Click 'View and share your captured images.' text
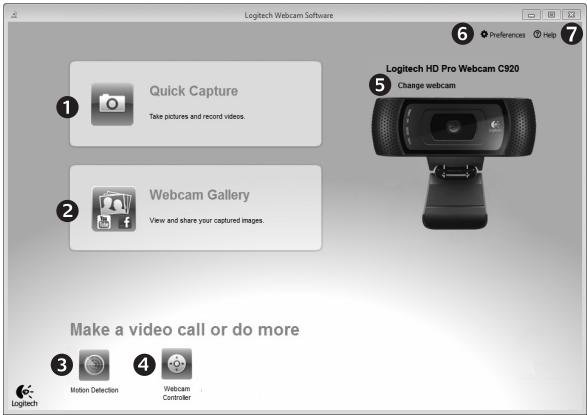Image resolution: width=587 pixels, height=415 pixels. 207,220
